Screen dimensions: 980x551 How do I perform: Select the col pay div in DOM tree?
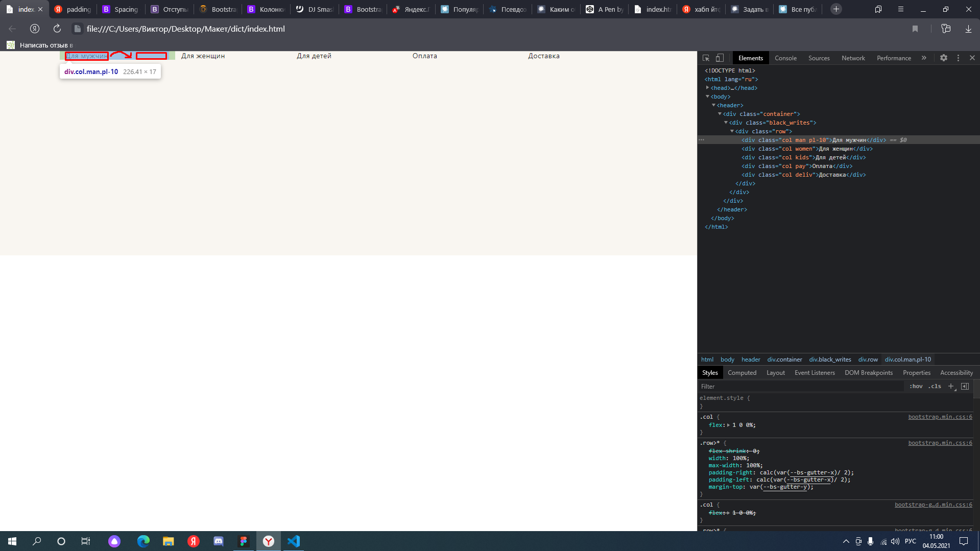[x=797, y=166]
